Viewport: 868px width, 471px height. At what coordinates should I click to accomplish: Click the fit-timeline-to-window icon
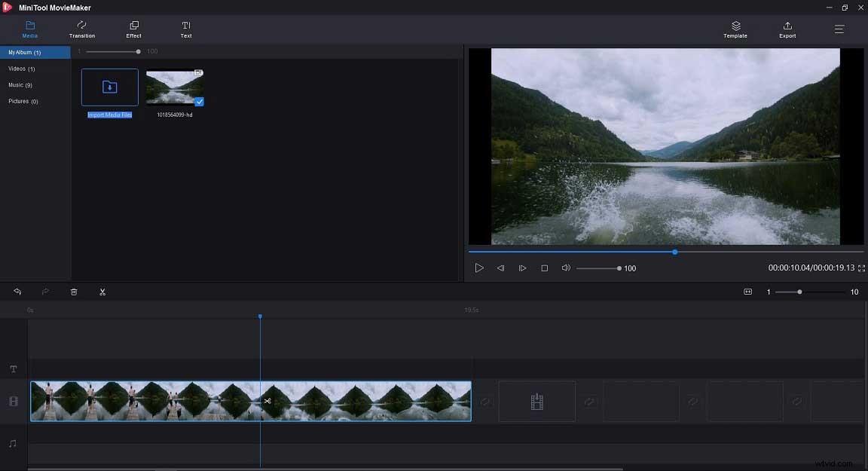coord(748,292)
